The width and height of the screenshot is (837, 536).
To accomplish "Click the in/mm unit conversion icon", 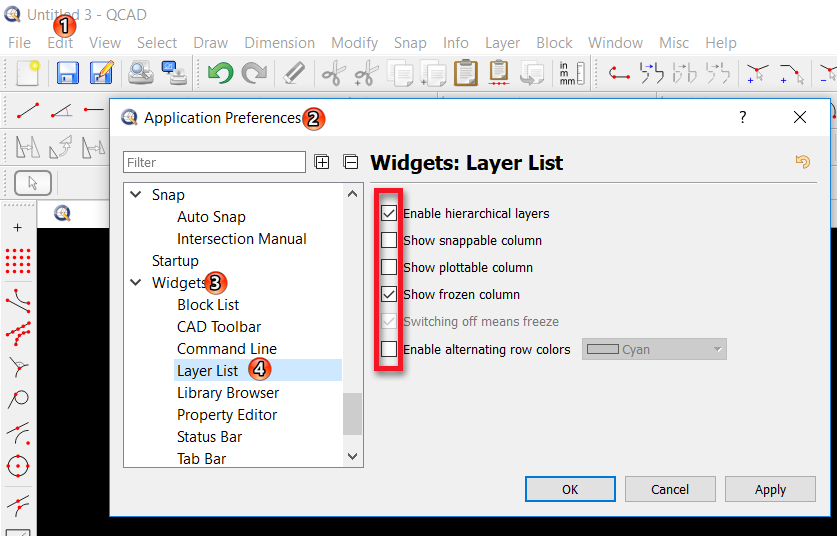I will 572,73.
